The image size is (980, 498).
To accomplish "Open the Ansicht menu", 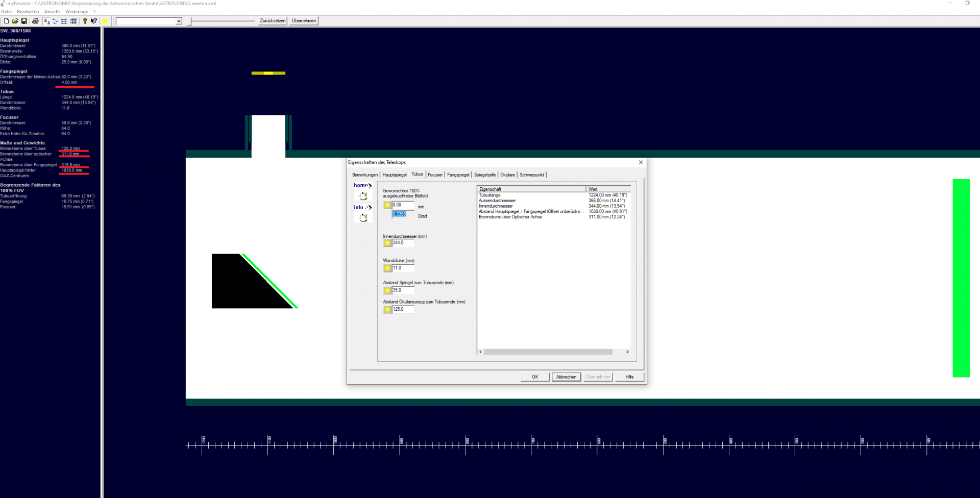I will point(52,12).
